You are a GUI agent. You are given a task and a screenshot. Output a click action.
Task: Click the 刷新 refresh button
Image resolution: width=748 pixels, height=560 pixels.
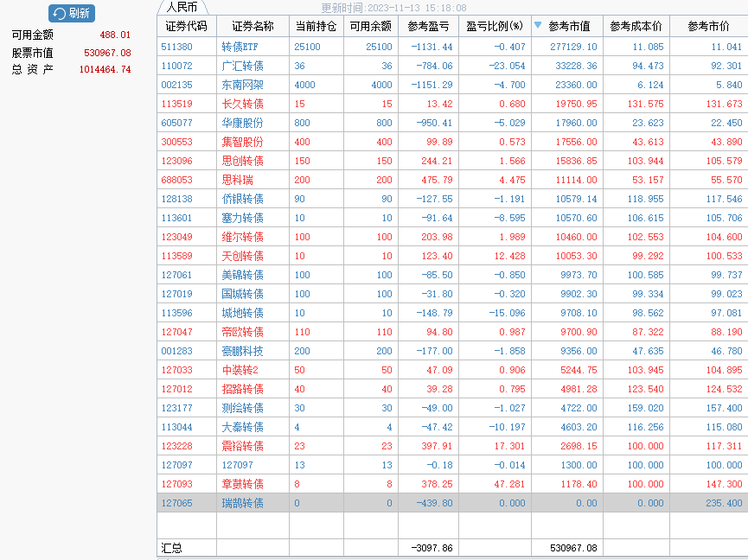pos(72,13)
